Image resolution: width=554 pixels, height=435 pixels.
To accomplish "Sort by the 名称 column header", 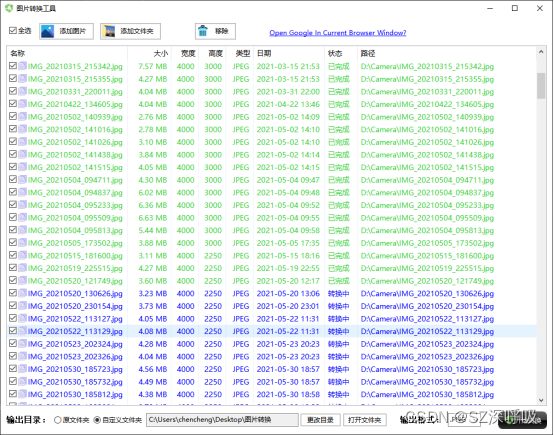I will point(67,53).
